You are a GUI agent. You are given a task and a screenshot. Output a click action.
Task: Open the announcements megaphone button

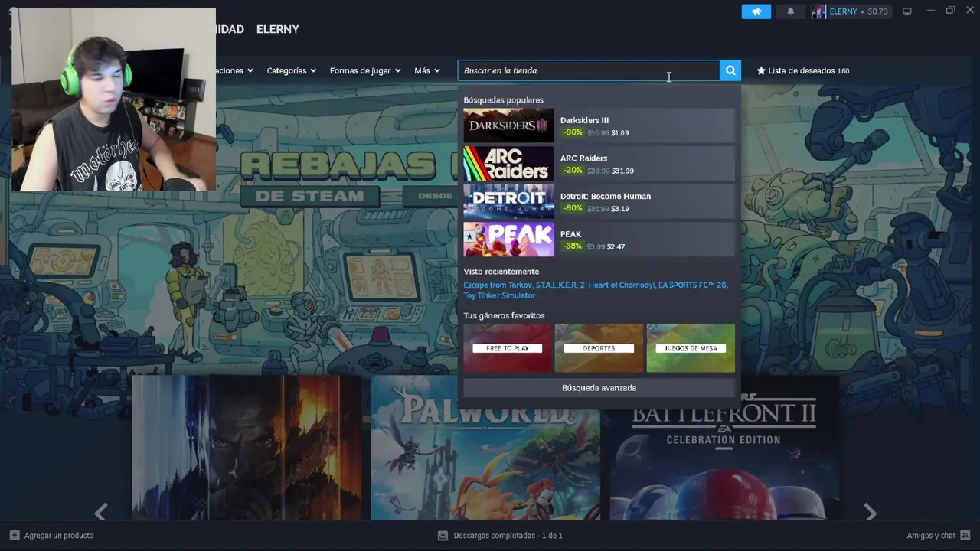click(x=756, y=11)
